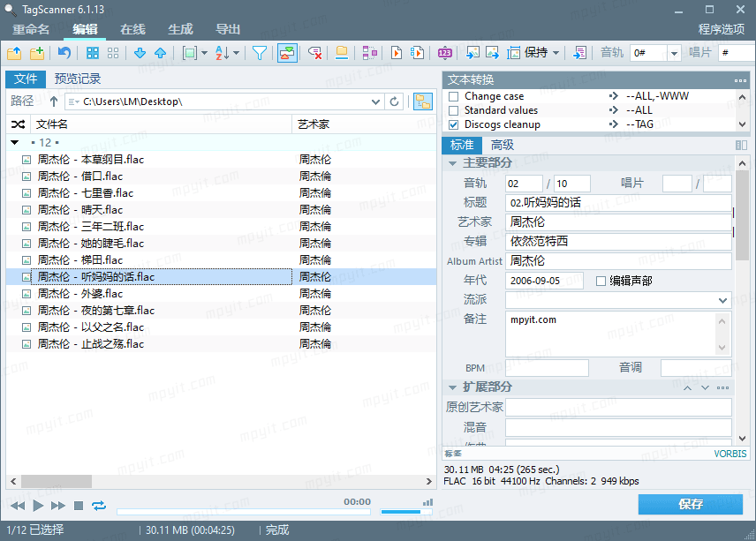Click the filter funnel icon
This screenshot has height=541, width=756.
pos(260,52)
